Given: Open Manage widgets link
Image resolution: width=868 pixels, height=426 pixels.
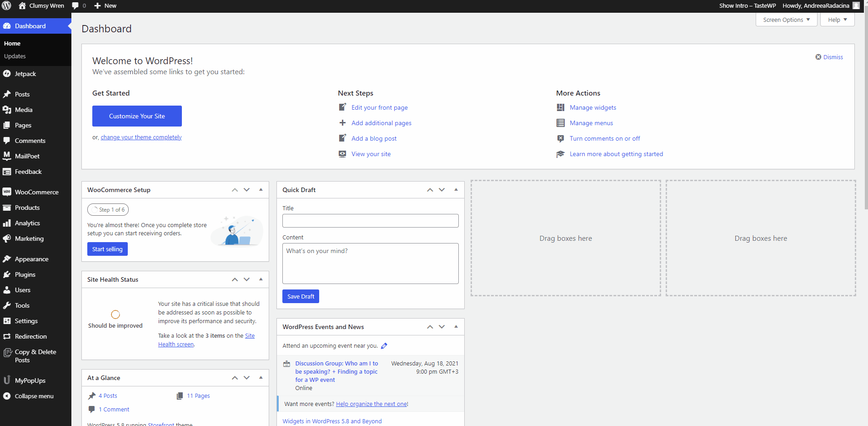Looking at the screenshot, I should [593, 108].
